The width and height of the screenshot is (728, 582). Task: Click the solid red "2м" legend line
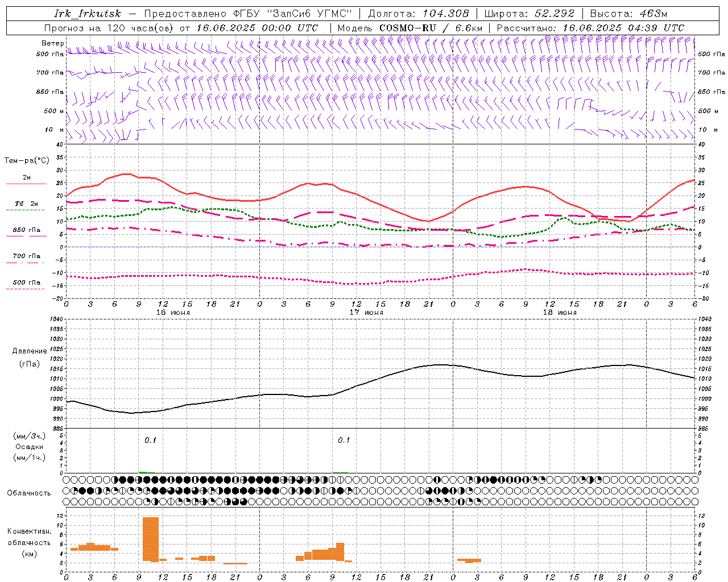click(x=26, y=184)
